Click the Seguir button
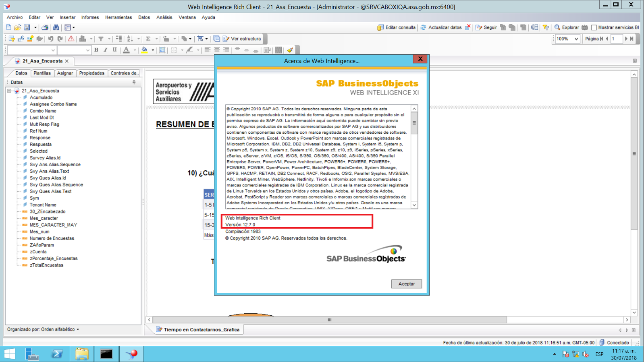 pyautogui.click(x=486, y=27)
